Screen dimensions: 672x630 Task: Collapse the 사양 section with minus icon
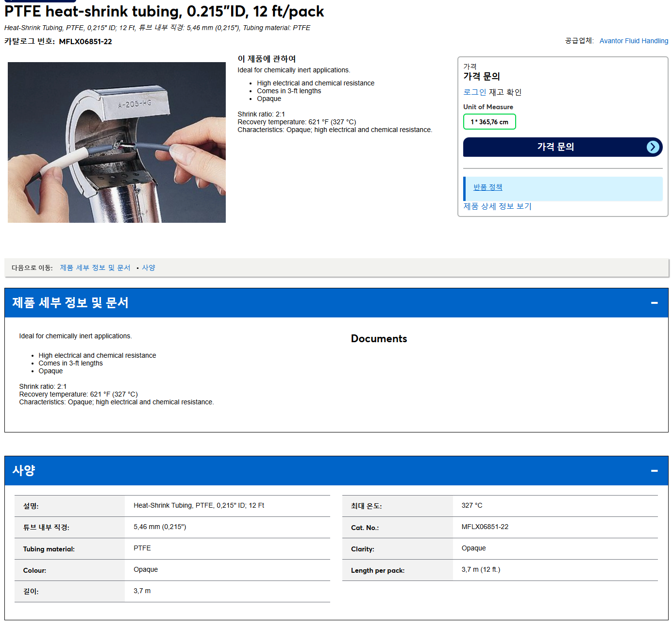[x=654, y=471]
